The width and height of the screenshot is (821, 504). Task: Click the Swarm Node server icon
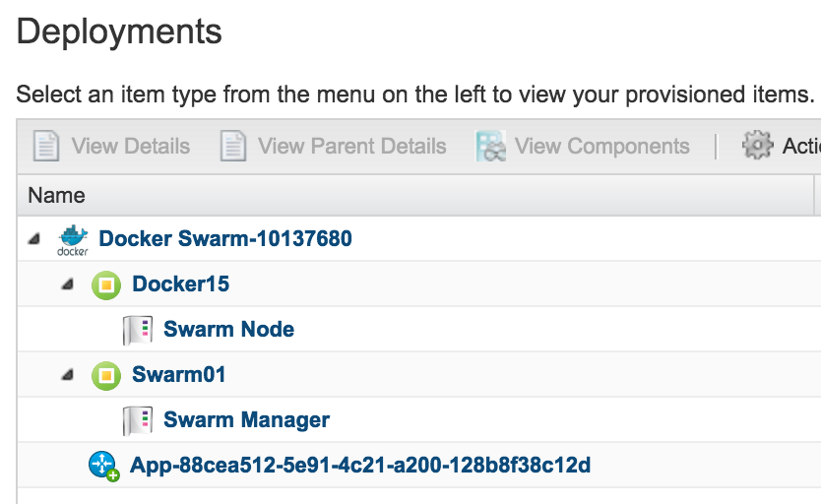pyautogui.click(x=137, y=331)
